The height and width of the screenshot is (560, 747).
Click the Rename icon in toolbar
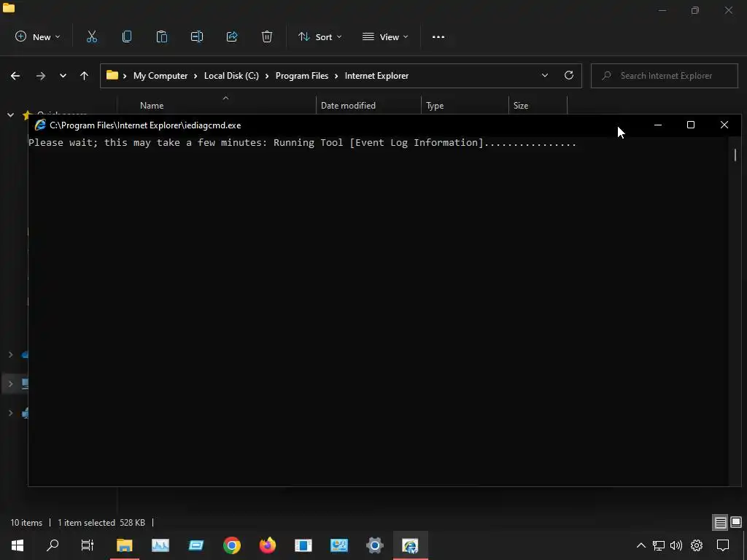(197, 36)
